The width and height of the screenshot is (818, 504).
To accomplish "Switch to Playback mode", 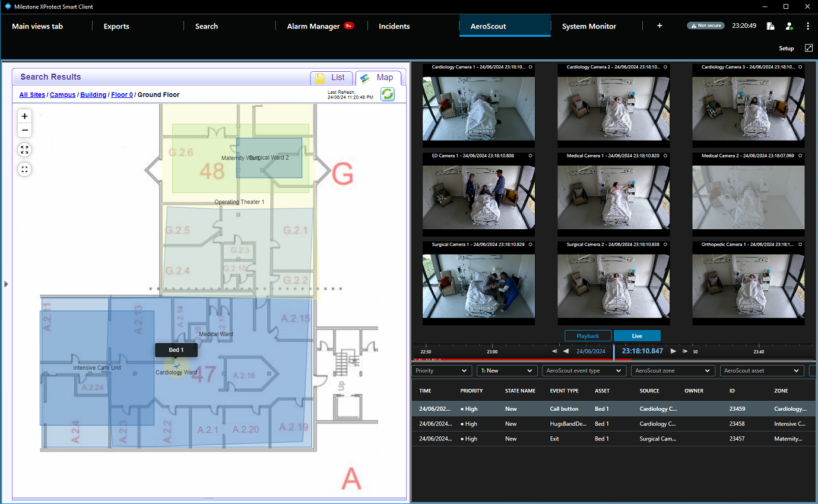I will [x=588, y=336].
